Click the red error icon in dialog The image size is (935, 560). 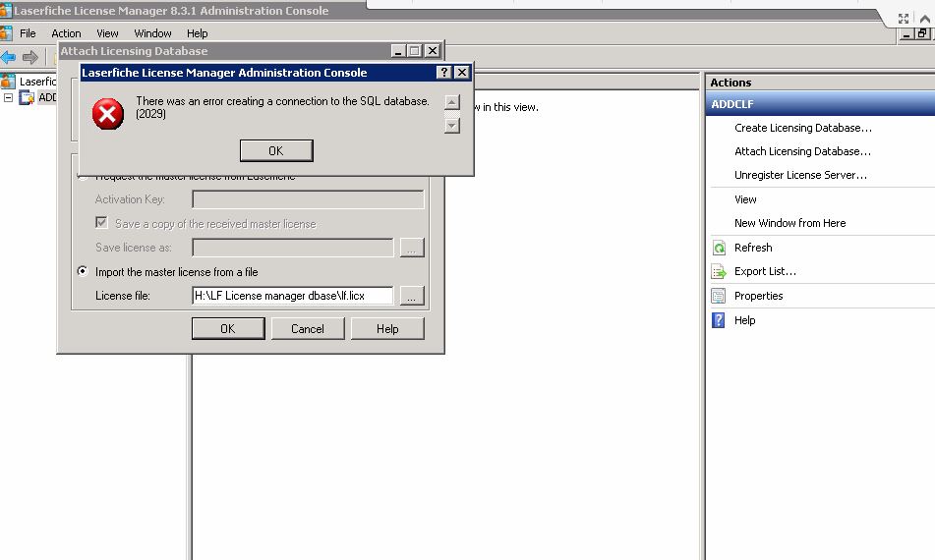tap(108, 114)
